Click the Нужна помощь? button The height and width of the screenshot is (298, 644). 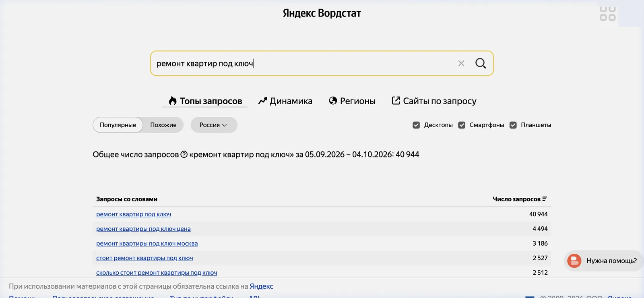pos(603,261)
